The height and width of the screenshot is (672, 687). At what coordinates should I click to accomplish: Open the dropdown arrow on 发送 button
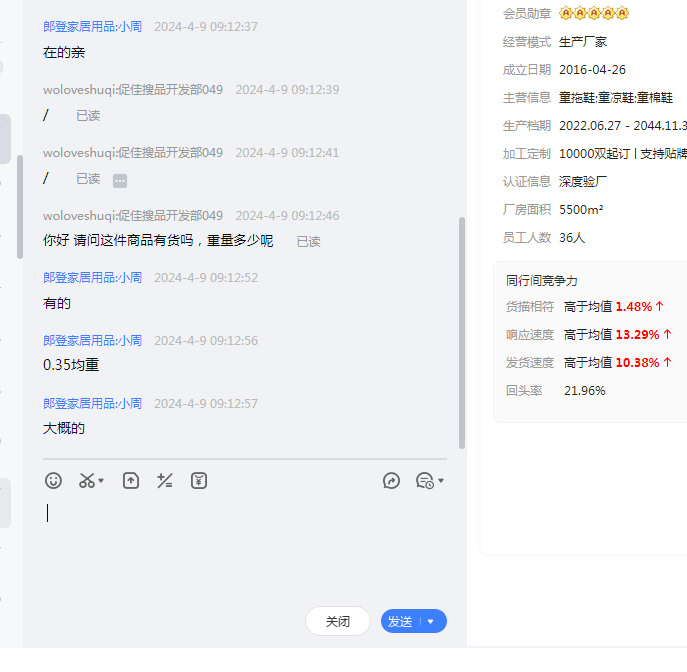click(431, 622)
